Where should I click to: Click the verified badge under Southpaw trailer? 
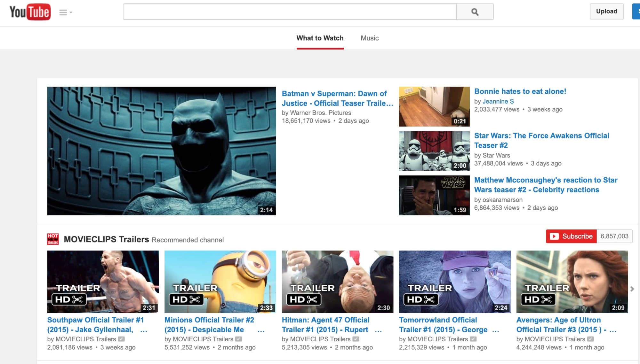(x=121, y=339)
